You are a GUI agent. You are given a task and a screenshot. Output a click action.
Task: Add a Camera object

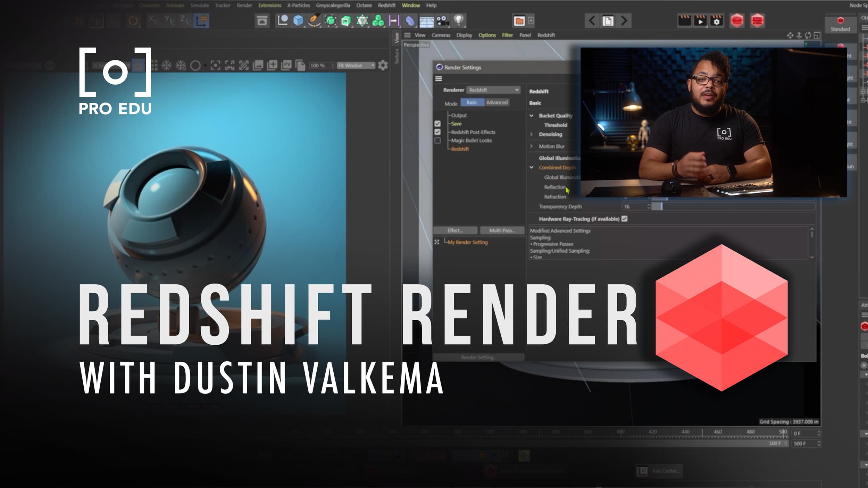pos(443,21)
